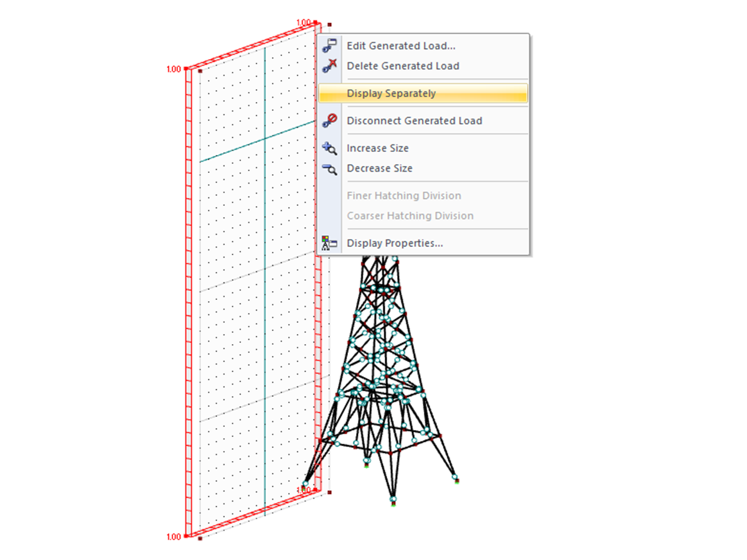Click the Edit Generated Load wrench icon

329,45
